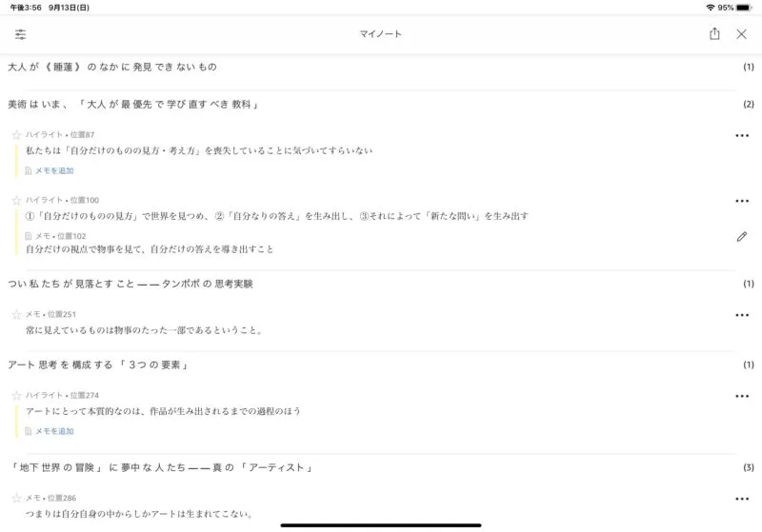Open note icon beside メモ・位置102
The height and width of the screenshot is (532, 762).
pyautogui.click(x=29, y=236)
